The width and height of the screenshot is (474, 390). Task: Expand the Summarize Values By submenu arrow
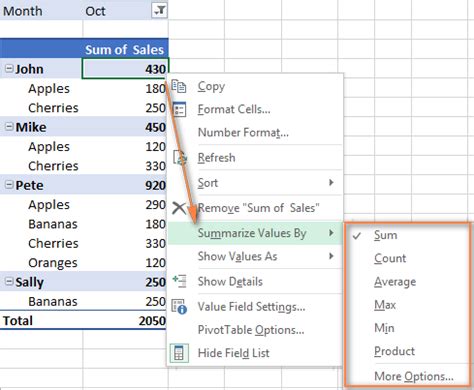click(x=331, y=233)
